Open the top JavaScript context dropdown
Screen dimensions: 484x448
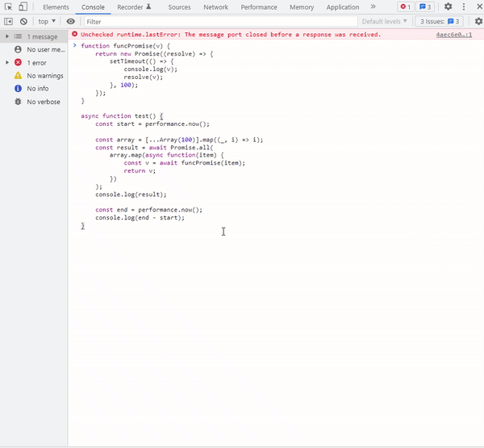coord(47,21)
